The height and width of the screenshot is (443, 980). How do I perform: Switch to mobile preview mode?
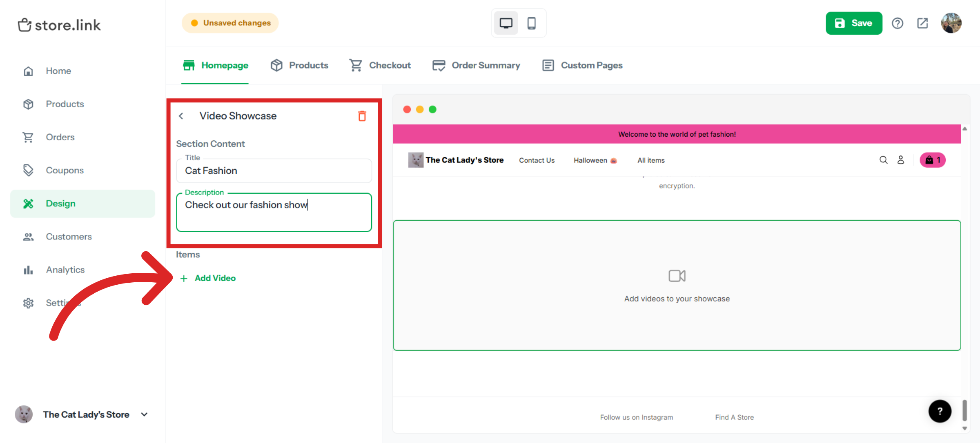pyautogui.click(x=531, y=23)
